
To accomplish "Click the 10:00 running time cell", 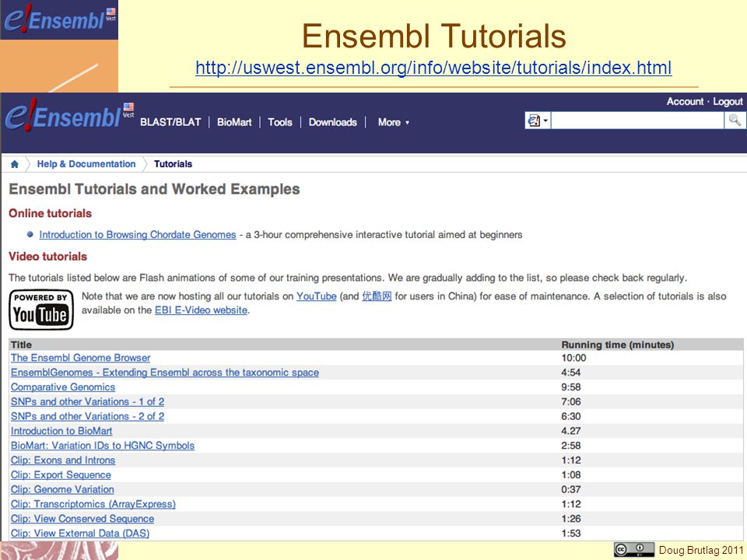I will tap(573, 358).
